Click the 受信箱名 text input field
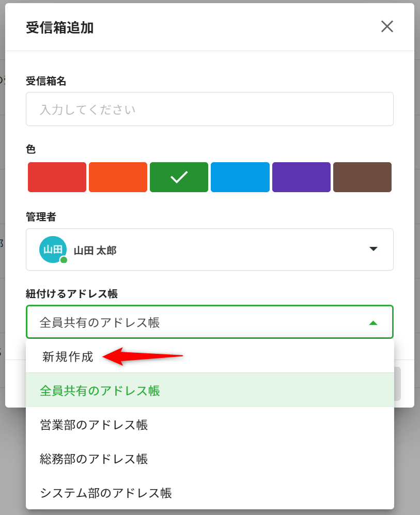Viewport: 420px width, 515px height. tap(209, 109)
